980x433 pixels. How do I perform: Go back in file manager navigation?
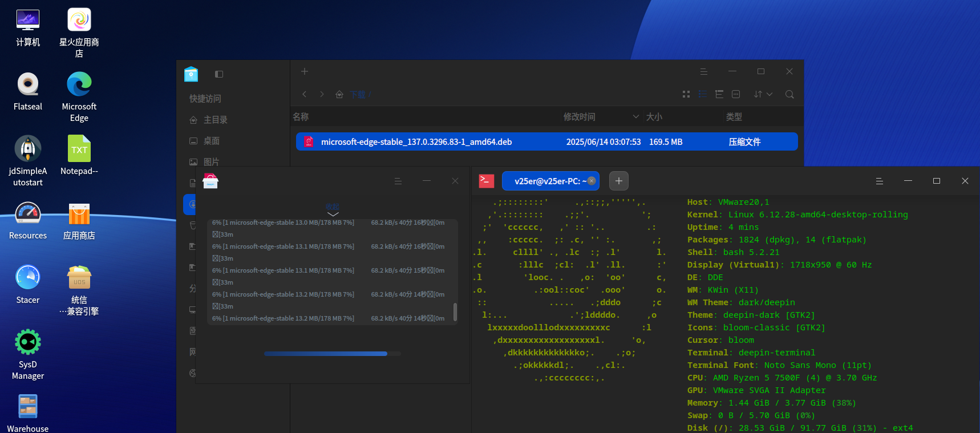tap(305, 94)
